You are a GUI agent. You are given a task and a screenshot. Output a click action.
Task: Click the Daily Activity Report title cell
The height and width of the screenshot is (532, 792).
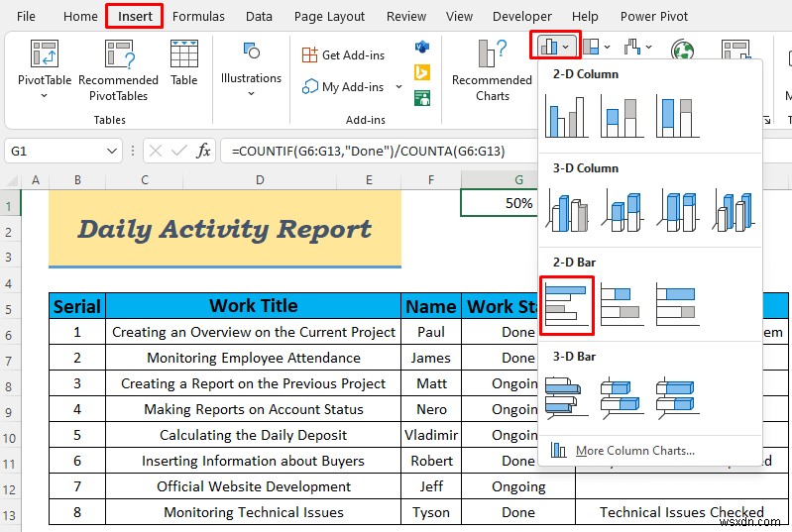pos(225,229)
